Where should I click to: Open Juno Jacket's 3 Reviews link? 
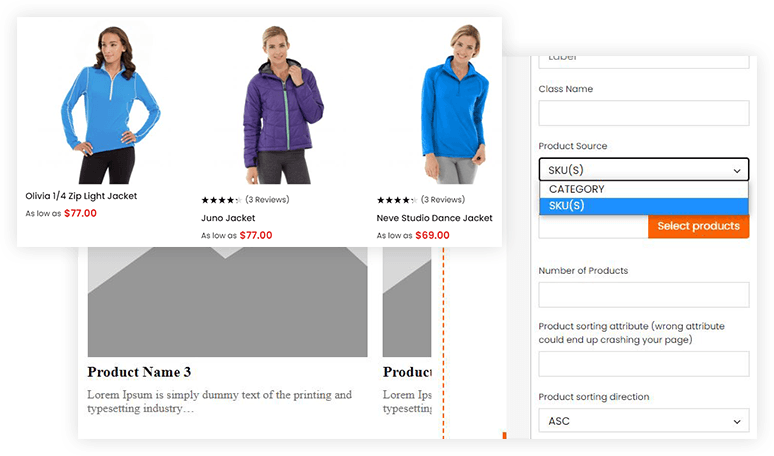[x=267, y=199]
